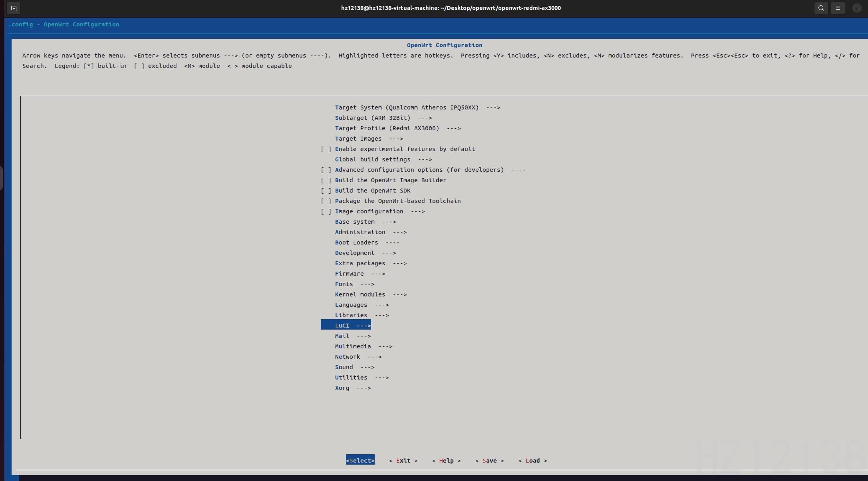Select the Sound menu entry
Viewport: 868px width, 481px height.
point(355,367)
